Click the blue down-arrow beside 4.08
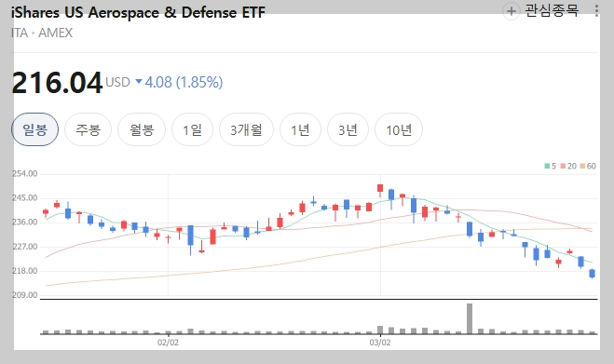 point(139,82)
